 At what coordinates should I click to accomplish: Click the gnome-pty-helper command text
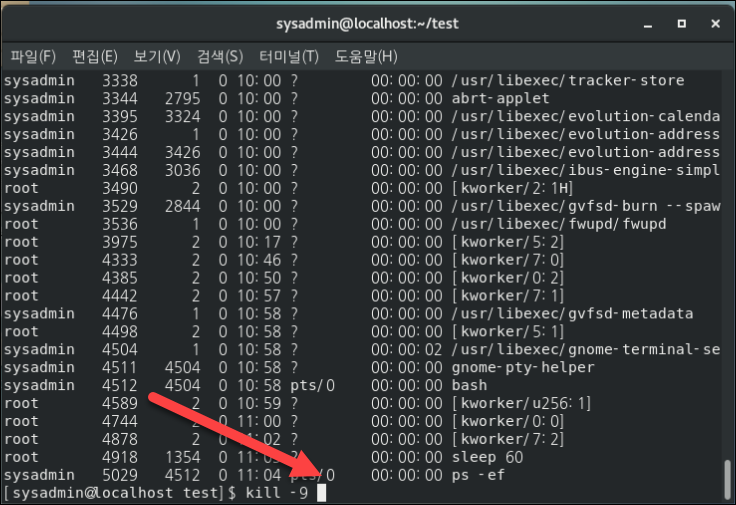pyautogui.click(x=523, y=367)
